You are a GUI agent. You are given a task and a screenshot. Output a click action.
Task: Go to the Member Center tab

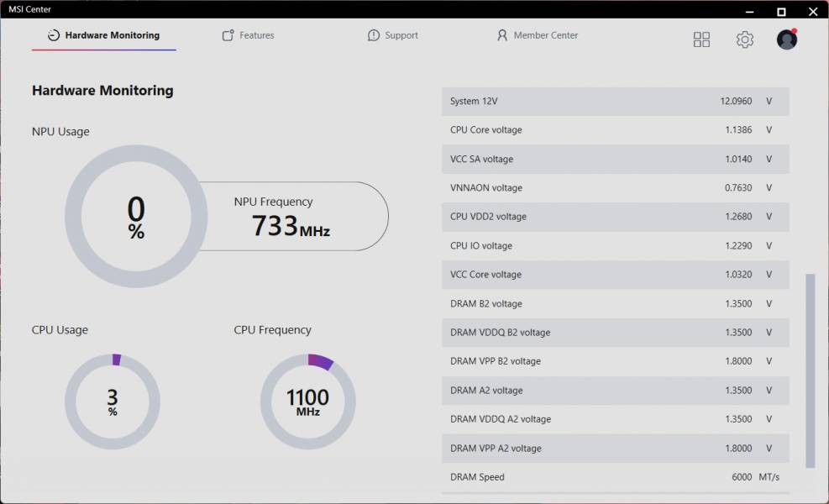tap(538, 35)
